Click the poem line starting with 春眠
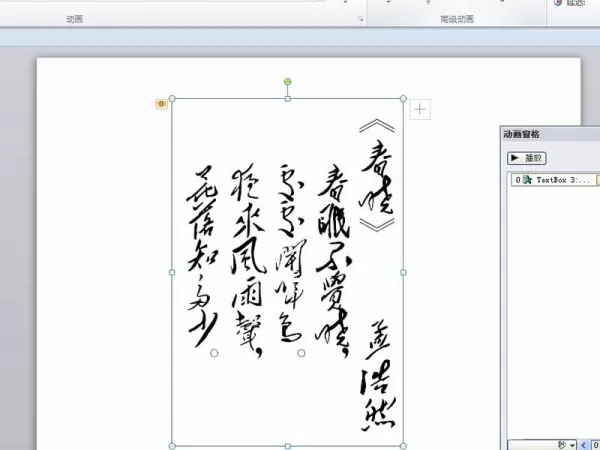The width and height of the screenshot is (600, 450). tap(333, 261)
